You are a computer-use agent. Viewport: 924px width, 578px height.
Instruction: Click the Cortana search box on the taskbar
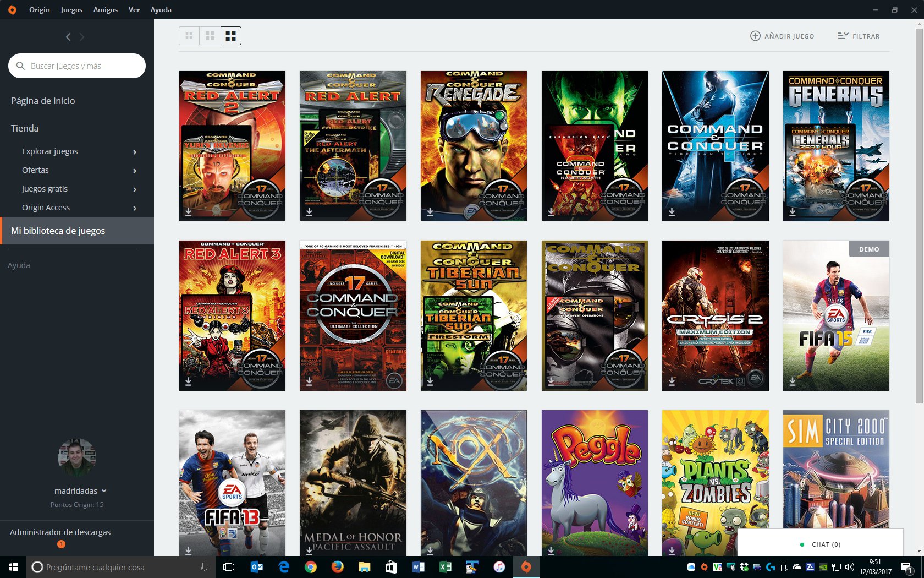pos(121,567)
